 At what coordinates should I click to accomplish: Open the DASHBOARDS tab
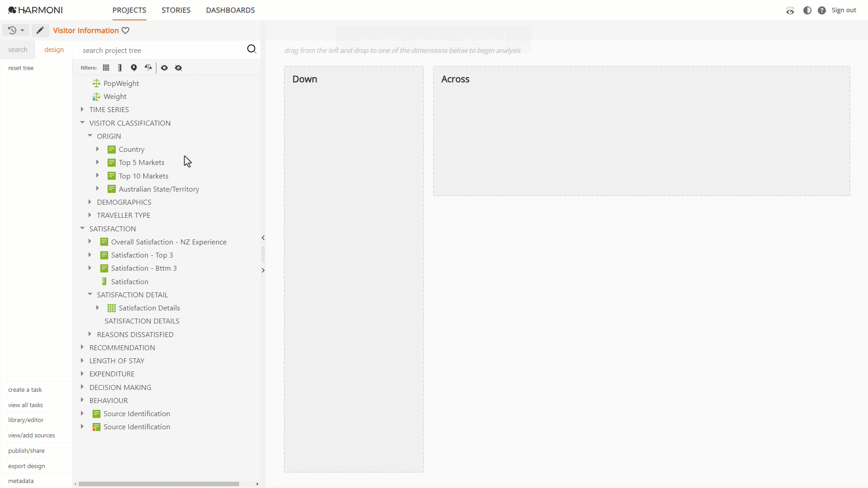(231, 10)
